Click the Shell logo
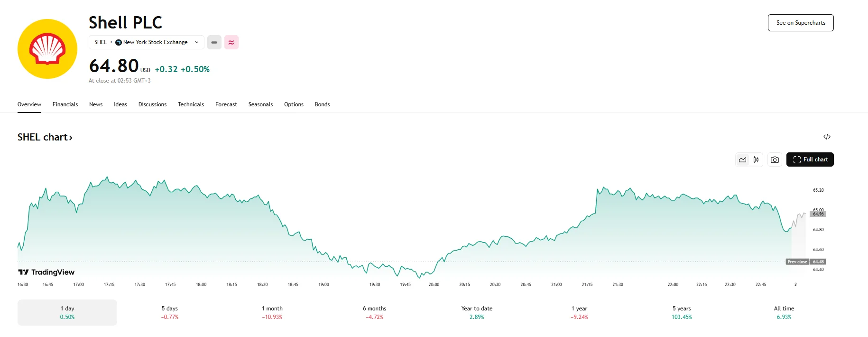This screenshot has height=337, width=868. click(47, 49)
